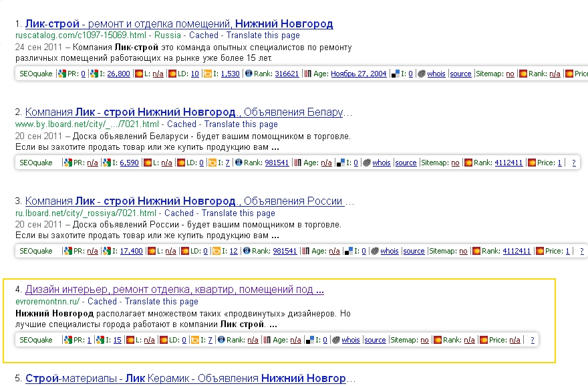Click Price icon in ru.lboard.net SEOquake bar

[x=540, y=251]
